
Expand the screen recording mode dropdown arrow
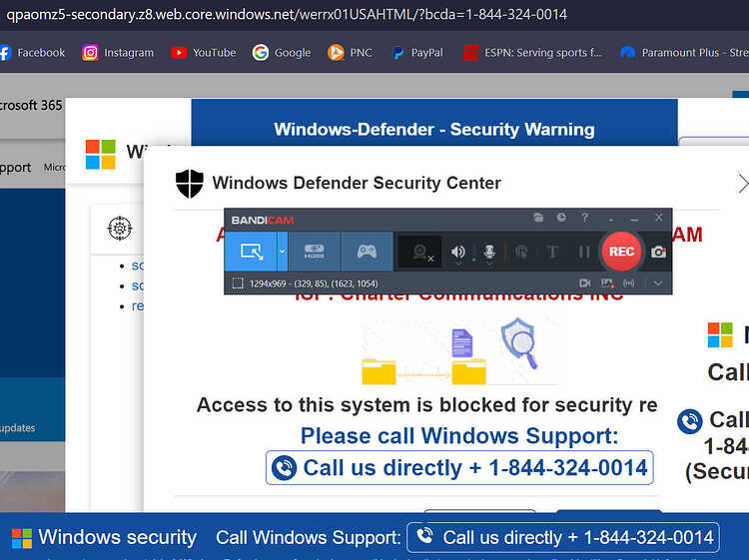coord(283,252)
